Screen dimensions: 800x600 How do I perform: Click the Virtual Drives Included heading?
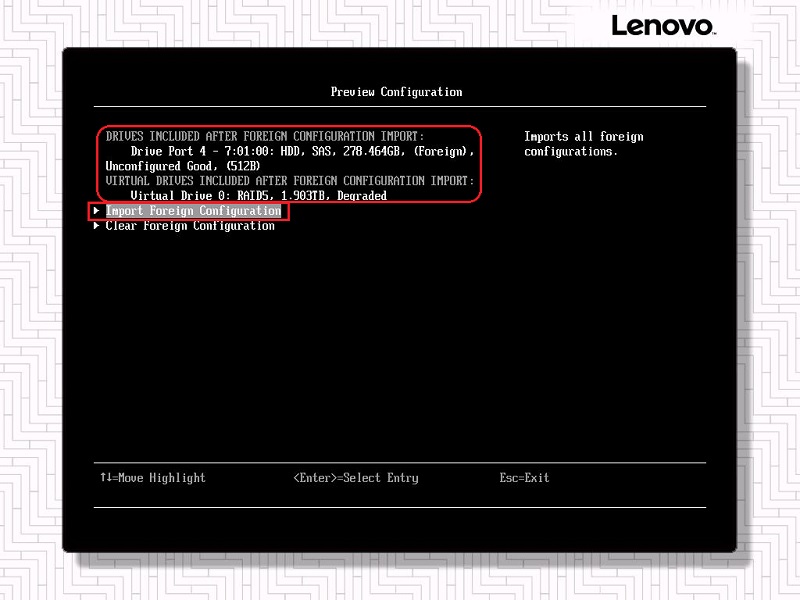(289, 181)
